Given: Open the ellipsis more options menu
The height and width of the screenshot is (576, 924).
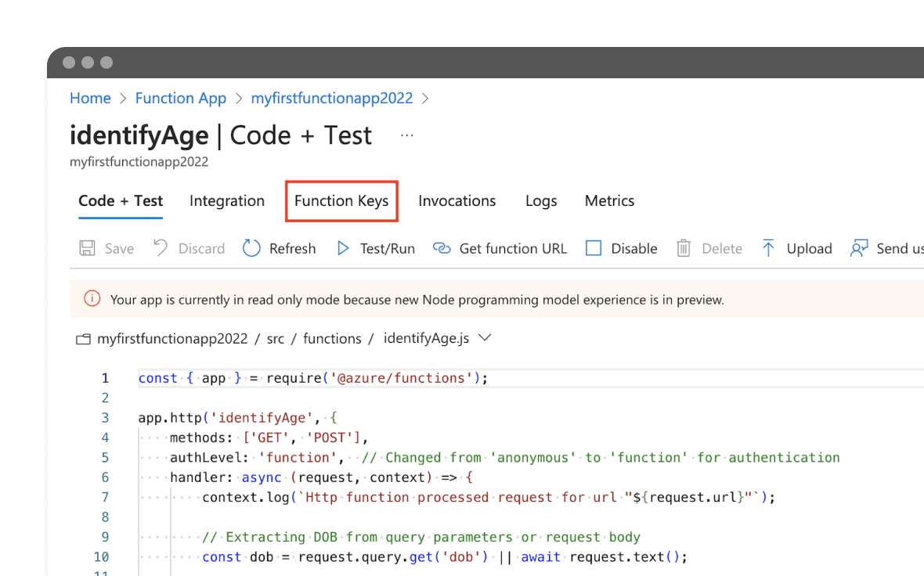Looking at the screenshot, I should (406, 135).
